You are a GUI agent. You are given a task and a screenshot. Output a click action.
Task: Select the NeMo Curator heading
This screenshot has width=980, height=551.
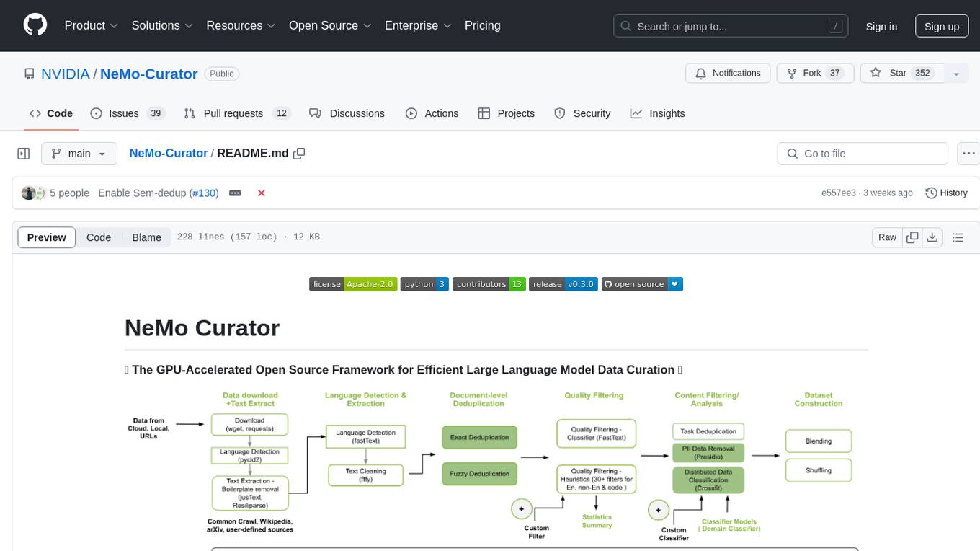[x=202, y=327]
